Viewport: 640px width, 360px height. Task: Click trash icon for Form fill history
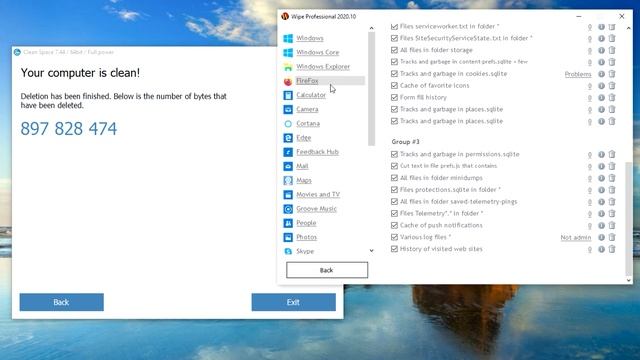pyautogui.click(x=612, y=98)
